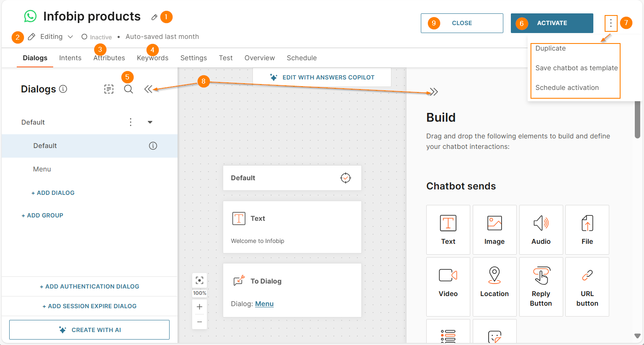Click the search dialogs magnifier icon
Image resolution: width=644 pixels, height=345 pixels.
pos(129,89)
